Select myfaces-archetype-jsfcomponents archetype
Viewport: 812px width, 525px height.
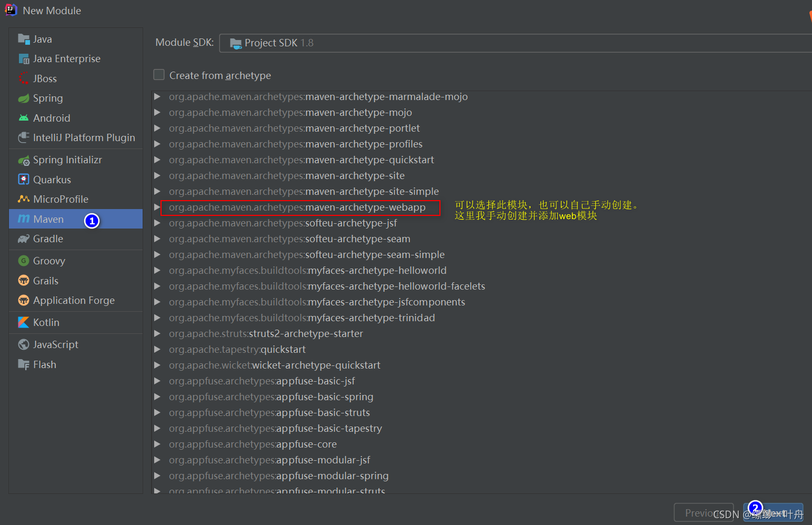coord(317,302)
